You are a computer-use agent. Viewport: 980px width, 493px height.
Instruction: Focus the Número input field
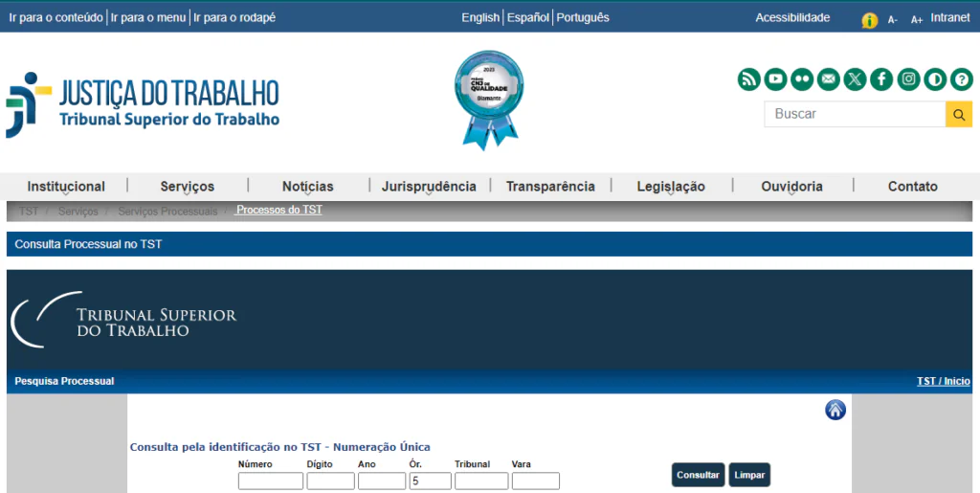click(271, 482)
